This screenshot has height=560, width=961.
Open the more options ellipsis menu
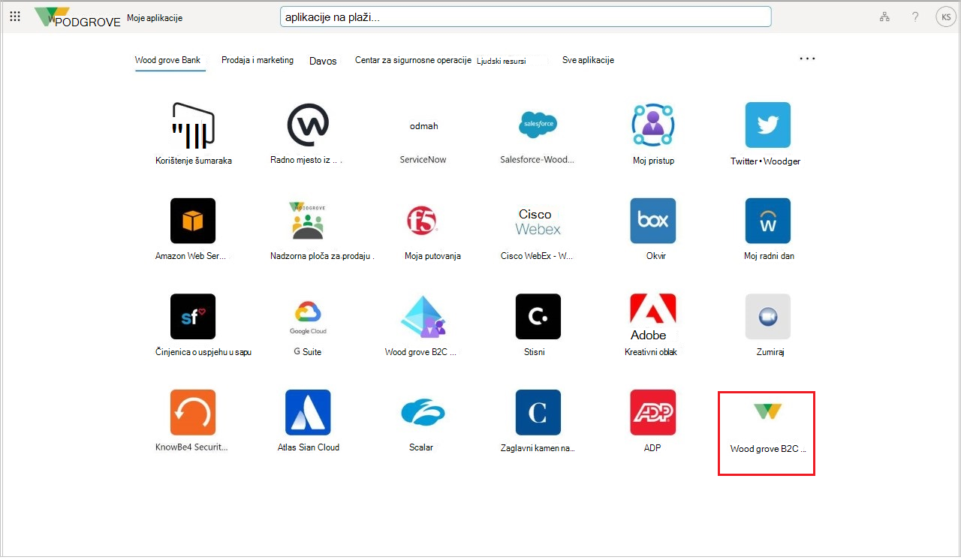807,58
